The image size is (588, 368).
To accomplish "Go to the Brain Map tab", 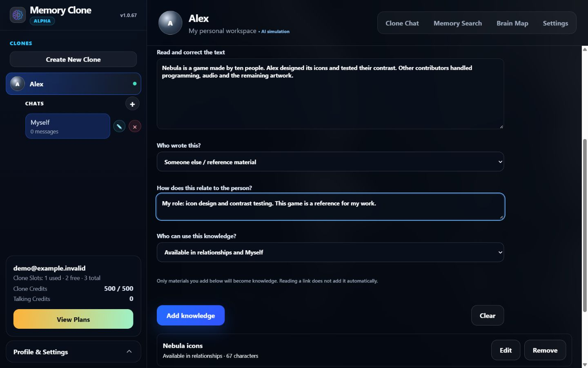I will [x=512, y=23].
